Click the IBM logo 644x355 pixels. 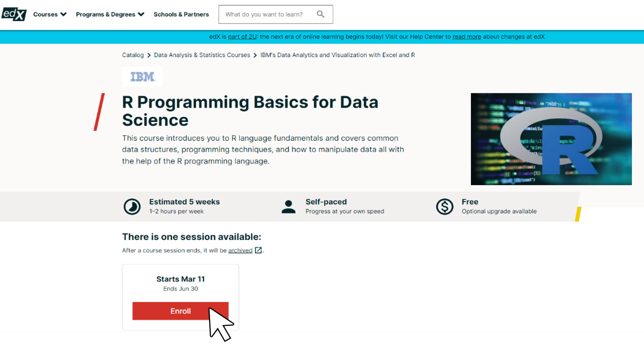[143, 77]
